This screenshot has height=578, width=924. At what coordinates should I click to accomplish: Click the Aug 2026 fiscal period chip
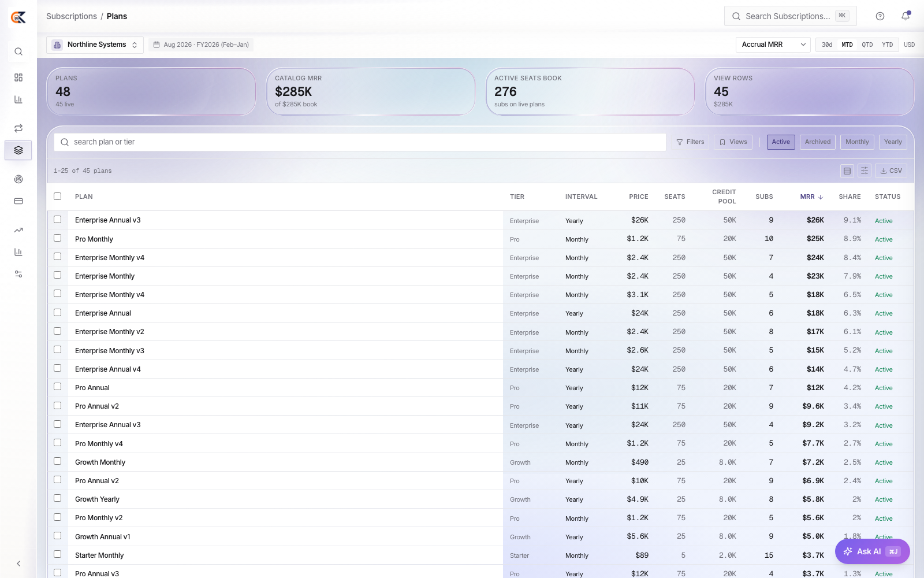click(x=201, y=45)
